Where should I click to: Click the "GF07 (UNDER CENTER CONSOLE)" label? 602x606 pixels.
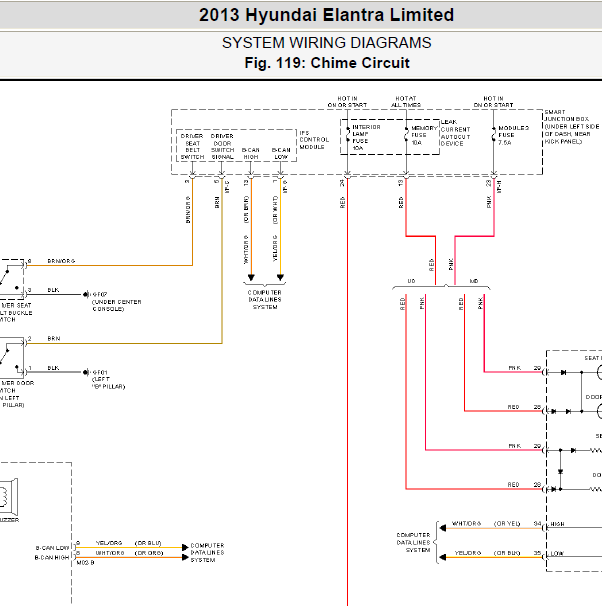(x=116, y=302)
